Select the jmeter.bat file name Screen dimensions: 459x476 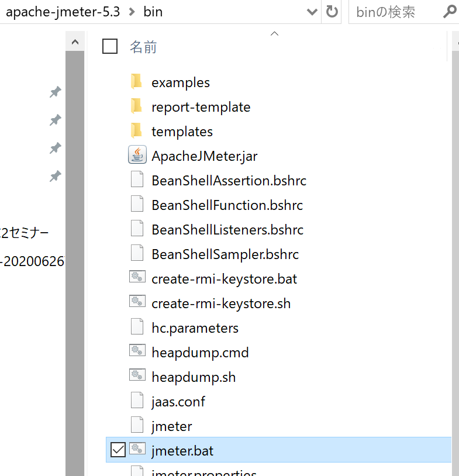[x=182, y=451]
